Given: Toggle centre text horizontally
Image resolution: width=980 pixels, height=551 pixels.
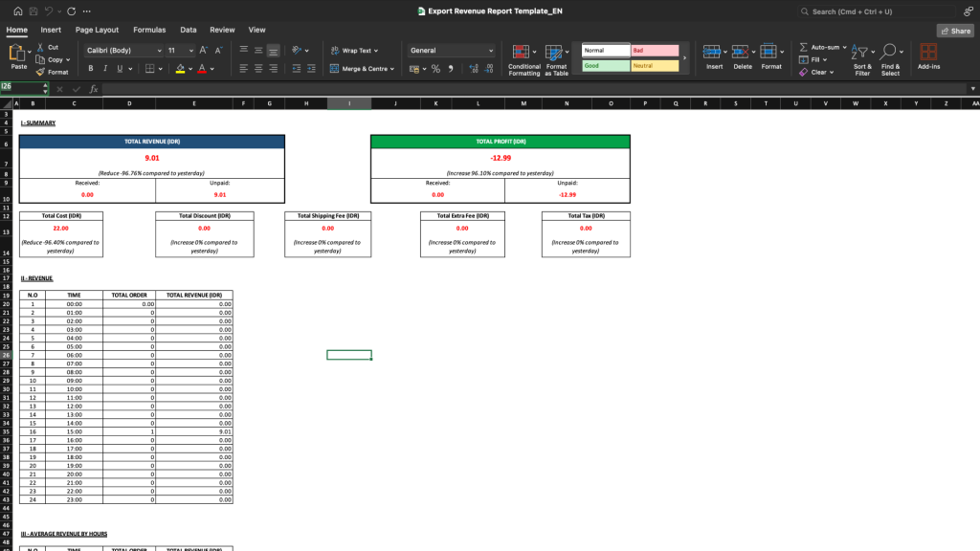Looking at the screenshot, I should (258, 69).
